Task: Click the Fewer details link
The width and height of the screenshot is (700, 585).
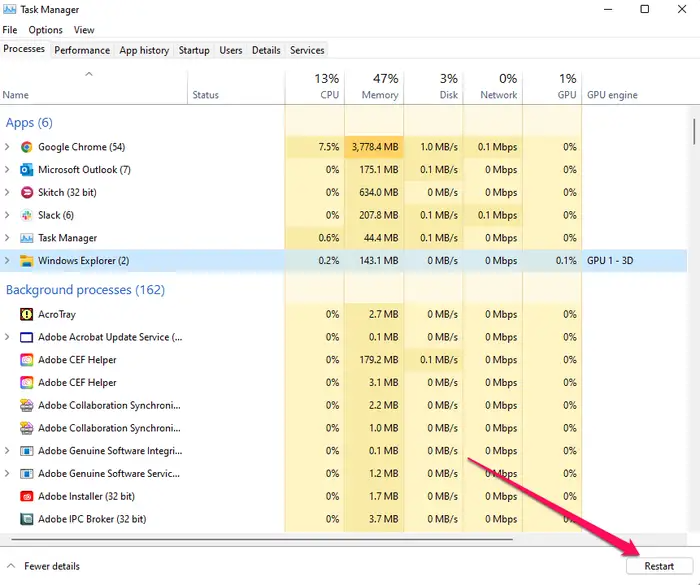Action: [x=52, y=566]
